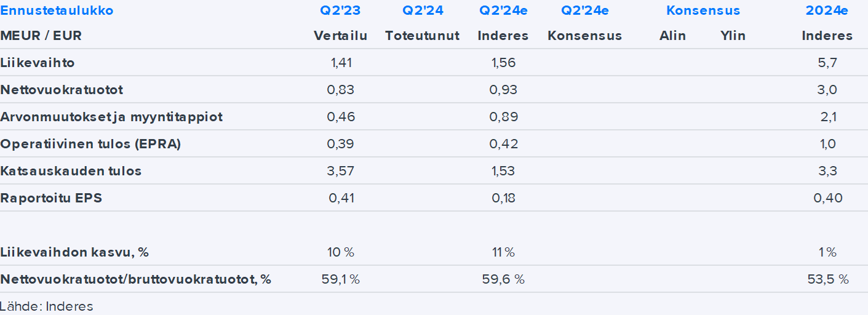868x315 pixels.
Task: Select the Alin column subheader
Action: point(672,36)
